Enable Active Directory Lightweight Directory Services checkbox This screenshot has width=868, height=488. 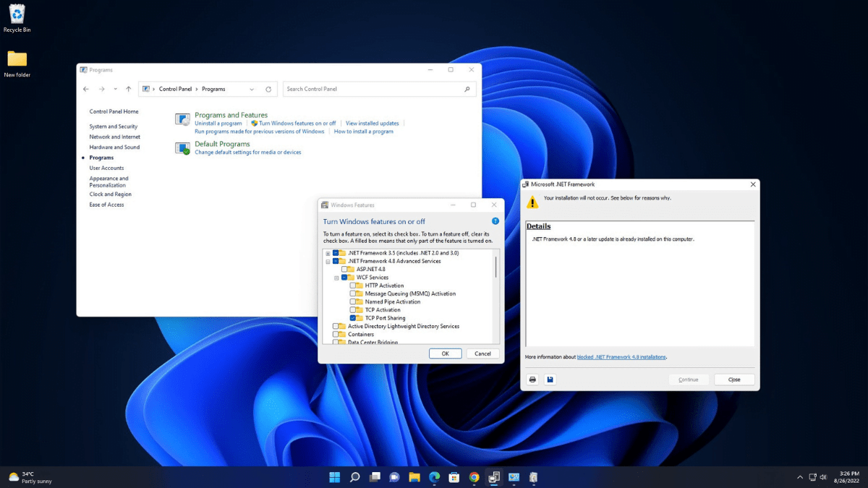pyautogui.click(x=336, y=326)
